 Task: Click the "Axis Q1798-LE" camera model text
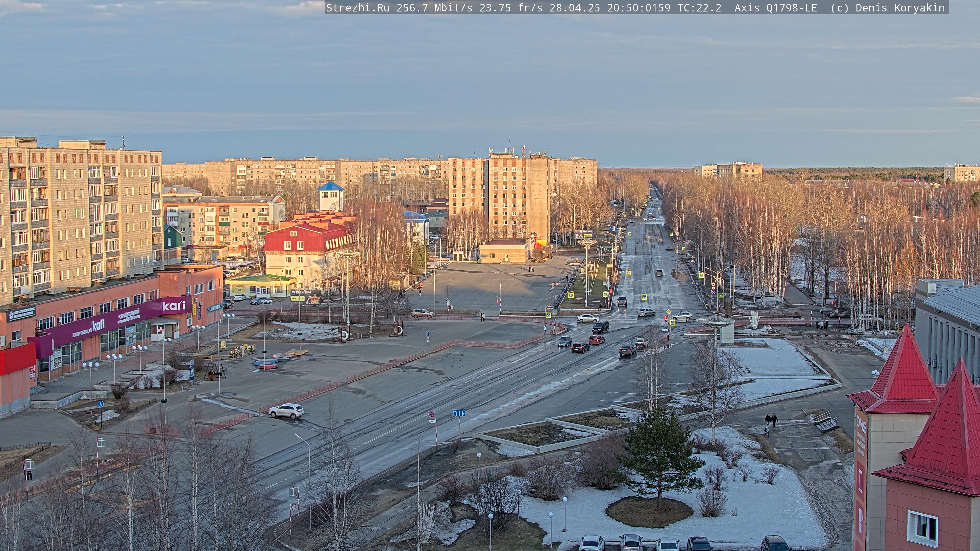coord(776,8)
